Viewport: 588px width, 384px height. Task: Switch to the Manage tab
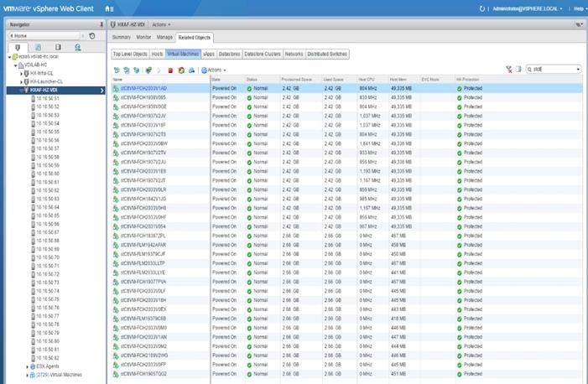pos(164,37)
